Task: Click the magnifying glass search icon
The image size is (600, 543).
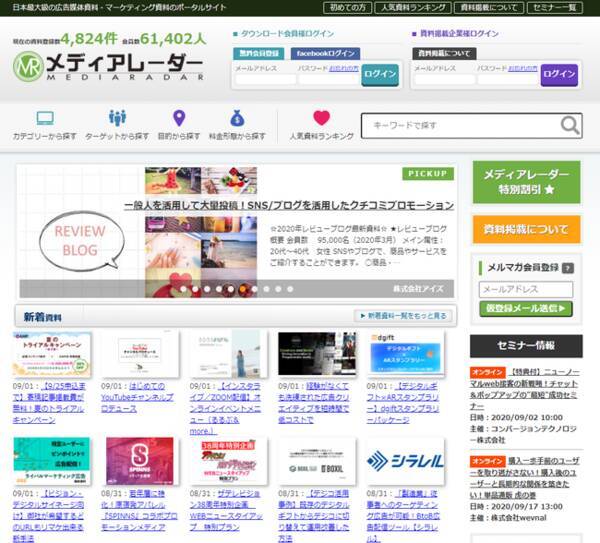Action: pyautogui.click(x=570, y=125)
